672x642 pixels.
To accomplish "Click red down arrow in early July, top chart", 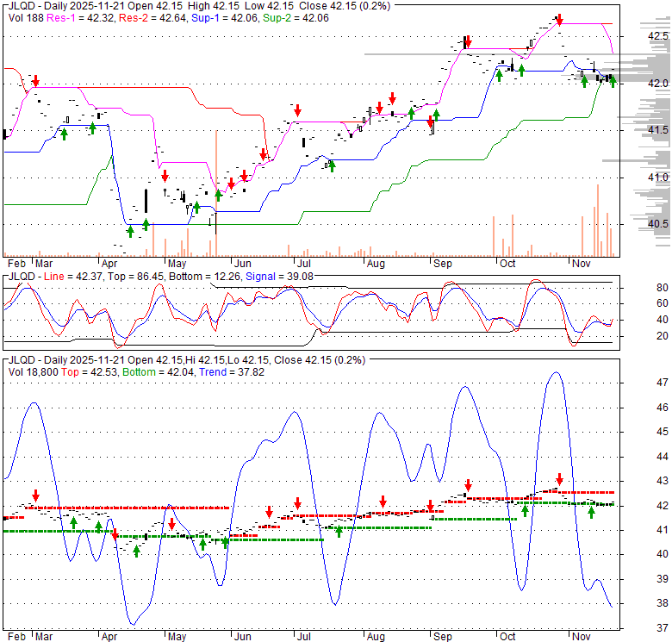I will point(297,109).
